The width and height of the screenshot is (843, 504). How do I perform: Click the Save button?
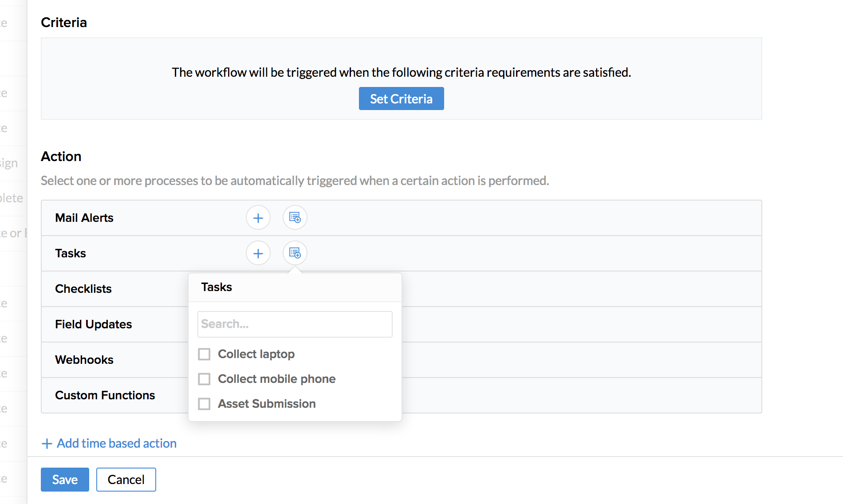click(x=65, y=480)
